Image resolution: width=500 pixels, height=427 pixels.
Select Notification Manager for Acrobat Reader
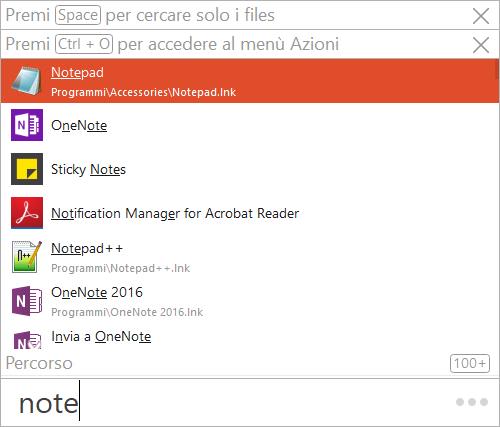tap(250, 213)
